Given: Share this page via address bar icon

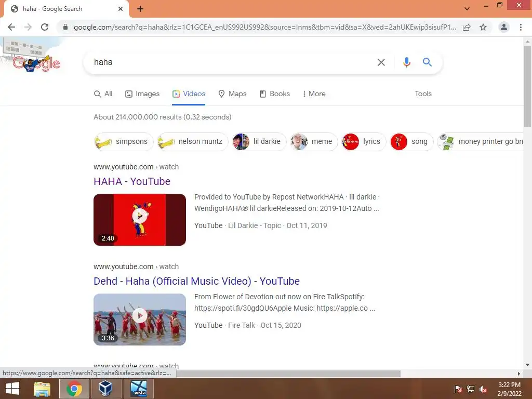Looking at the screenshot, I should click(467, 27).
